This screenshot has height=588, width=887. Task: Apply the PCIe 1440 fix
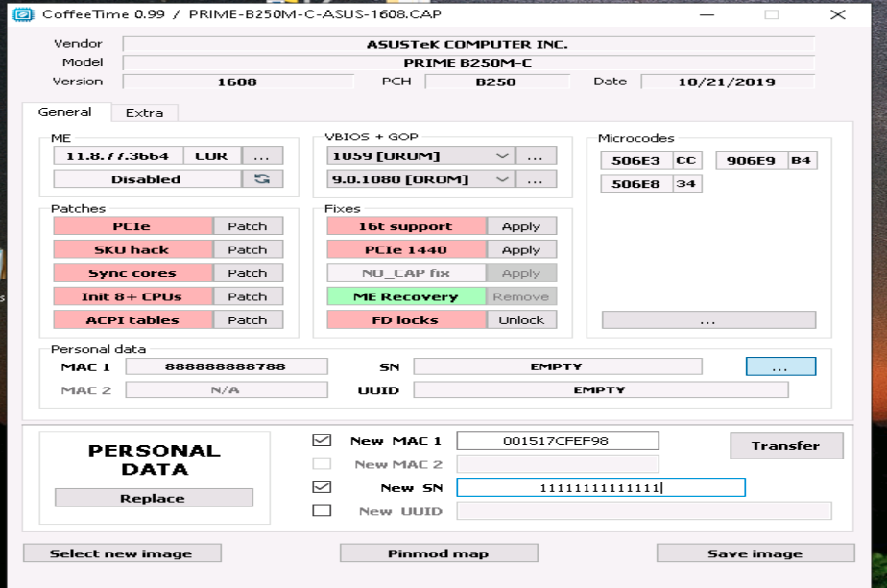(x=521, y=249)
